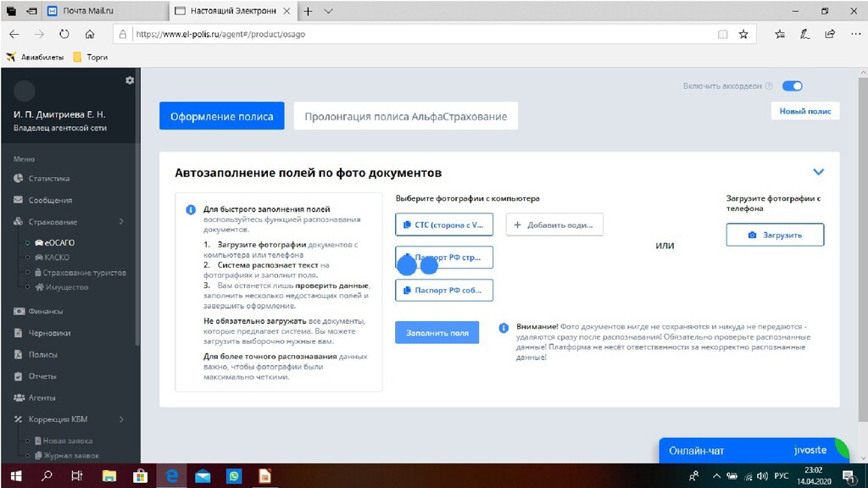The image size is (868, 488).
Task: Click the browser share icon
Action: pyautogui.click(x=830, y=34)
